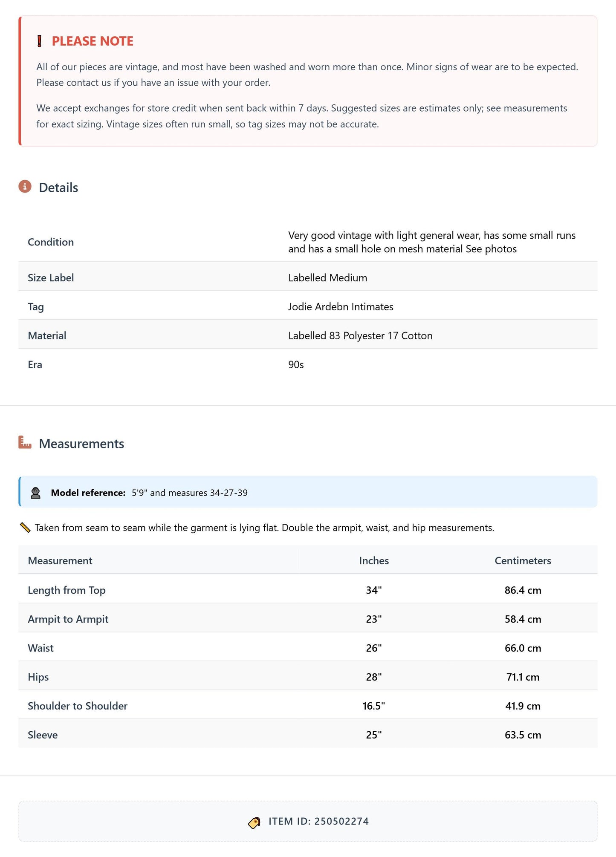Click the Details section heading
616x857 pixels.
pyautogui.click(x=58, y=188)
